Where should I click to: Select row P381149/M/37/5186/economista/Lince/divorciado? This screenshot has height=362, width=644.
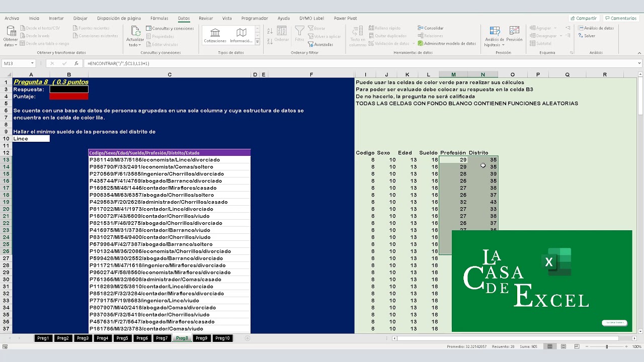170,160
